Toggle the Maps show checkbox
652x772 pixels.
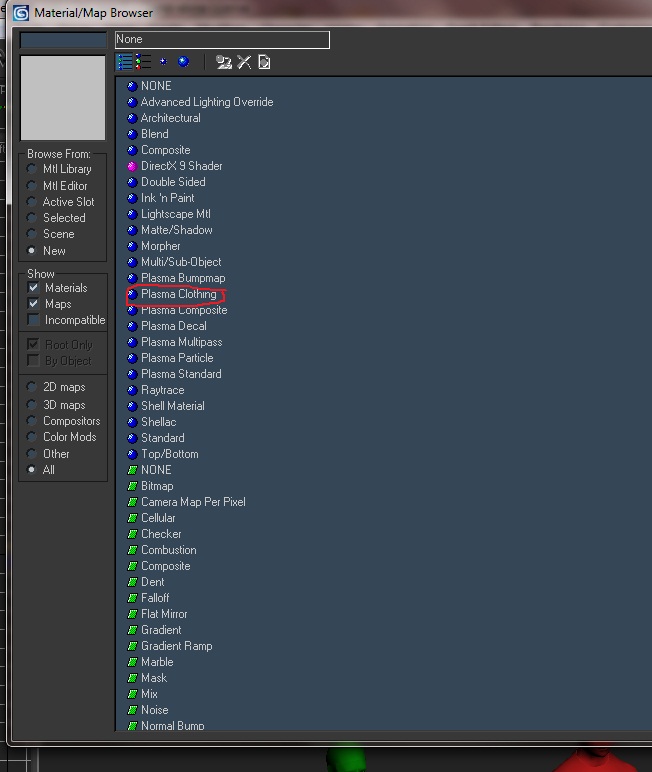coord(33,304)
